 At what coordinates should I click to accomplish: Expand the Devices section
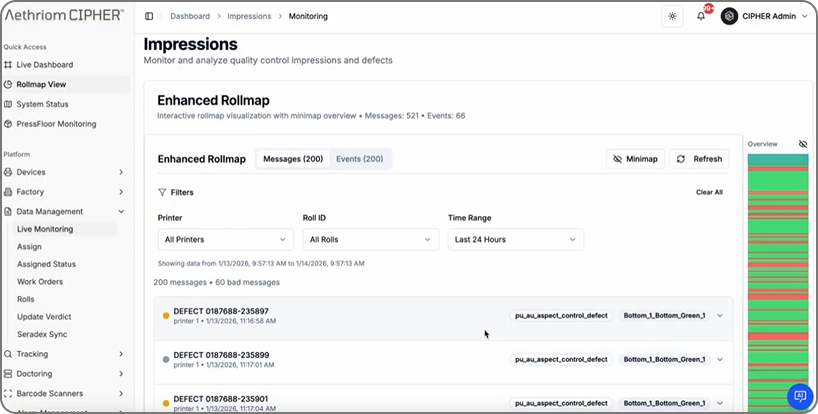tap(121, 172)
